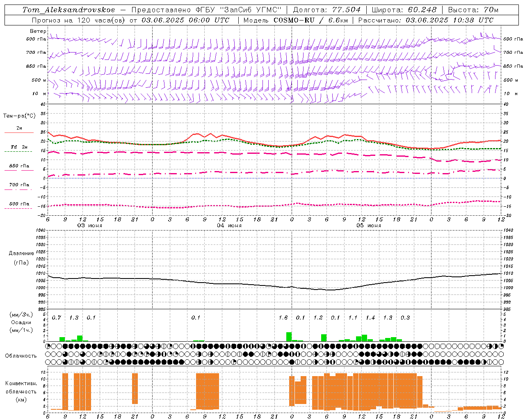Click the red 2м legend line sample
Image resolution: width=525 pixels, height=420 pixels.
pyautogui.click(x=19, y=132)
